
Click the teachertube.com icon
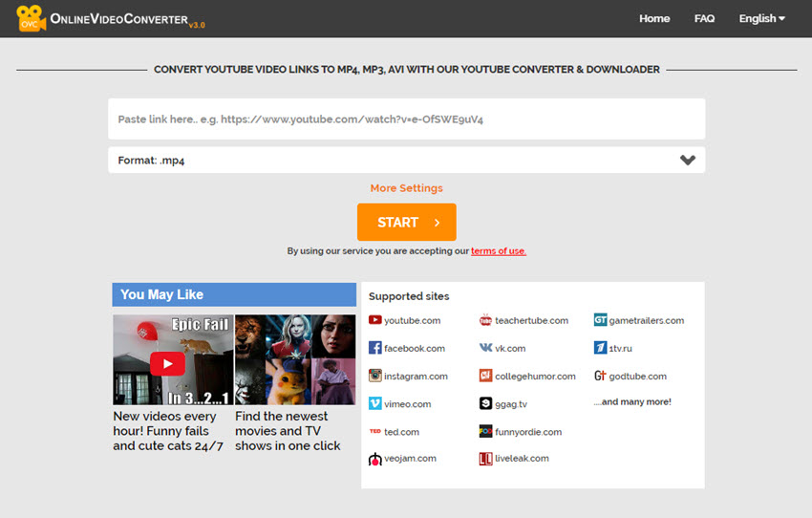coord(485,320)
